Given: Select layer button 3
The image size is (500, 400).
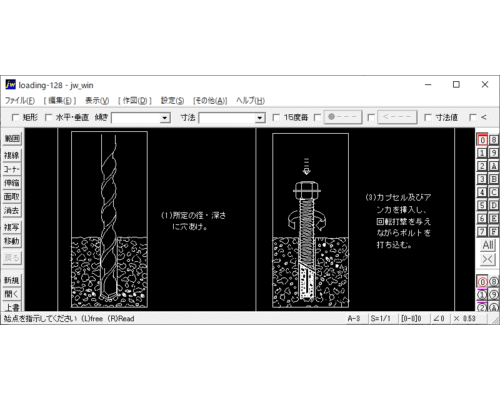Looking at the screenshot, I should click(482, 179).
